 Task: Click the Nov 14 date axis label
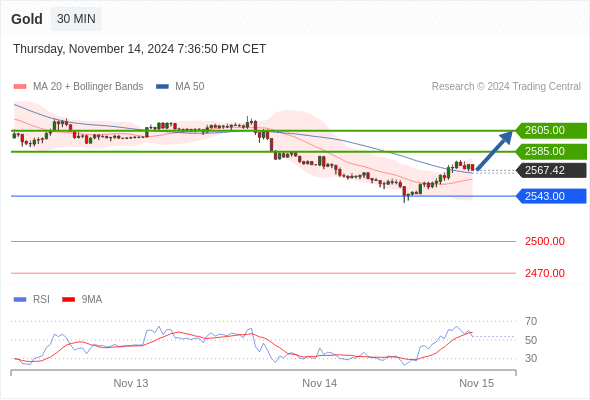319,383
